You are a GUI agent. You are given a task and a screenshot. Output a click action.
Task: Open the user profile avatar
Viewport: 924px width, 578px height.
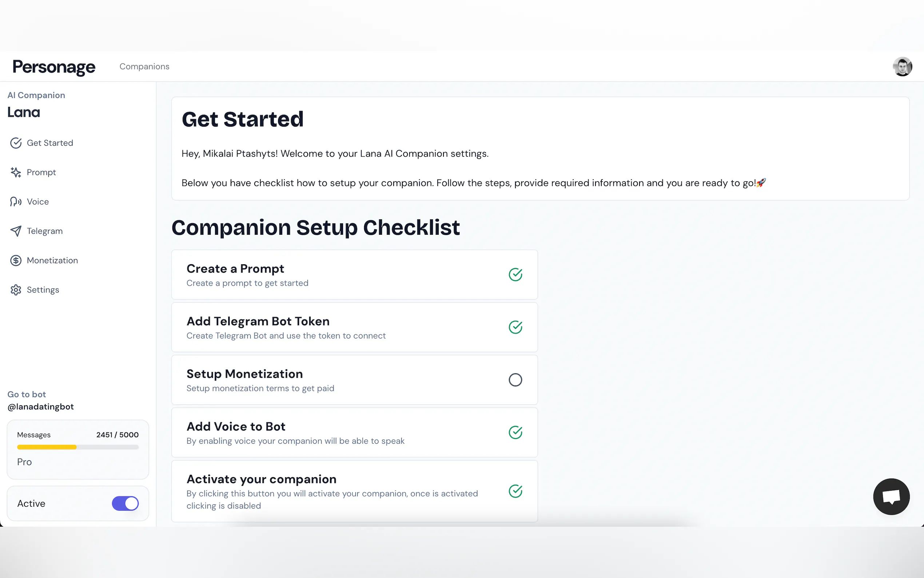pos(902,67)
